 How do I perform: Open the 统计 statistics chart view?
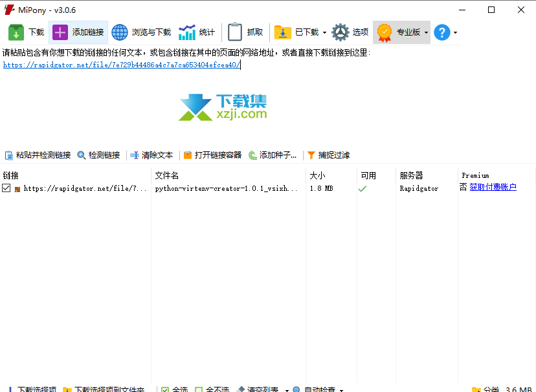(197, 32)
